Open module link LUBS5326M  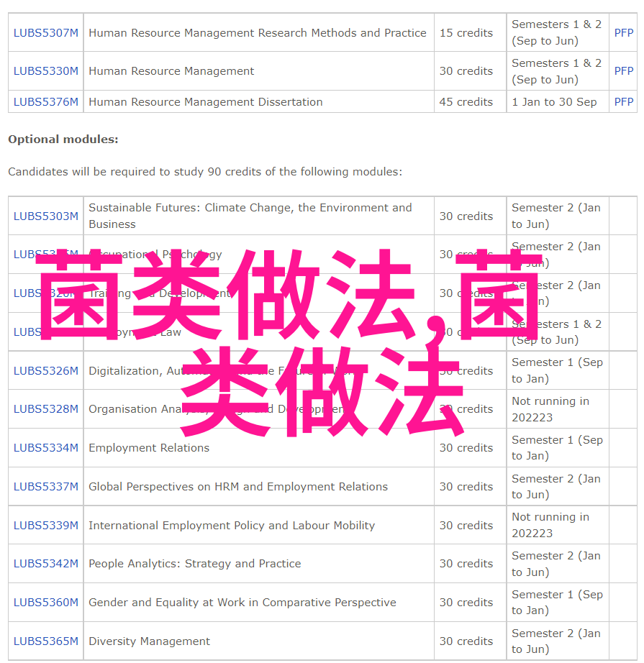click(46, 371)
